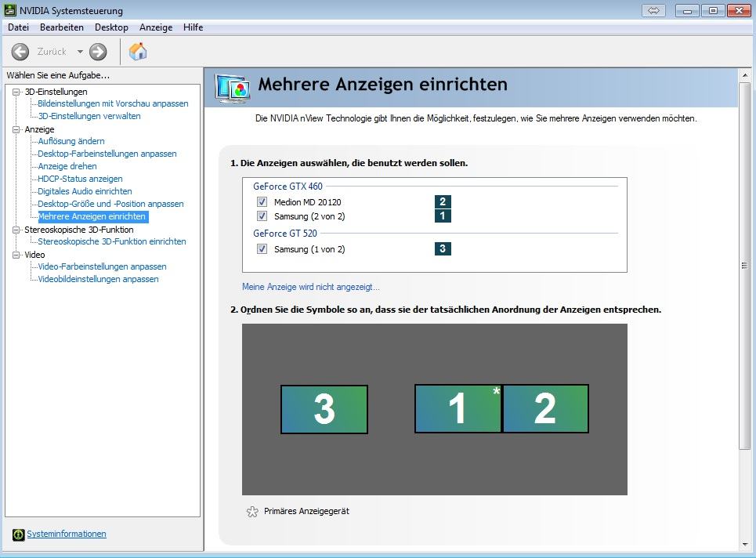Open Anzeige drehen

click(x=67, y=166)
